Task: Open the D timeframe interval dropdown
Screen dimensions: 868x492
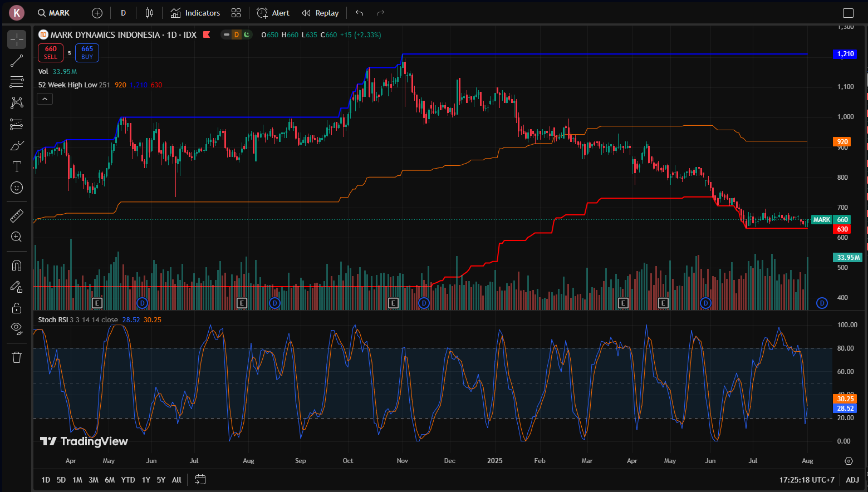Action: coord(124,13)
